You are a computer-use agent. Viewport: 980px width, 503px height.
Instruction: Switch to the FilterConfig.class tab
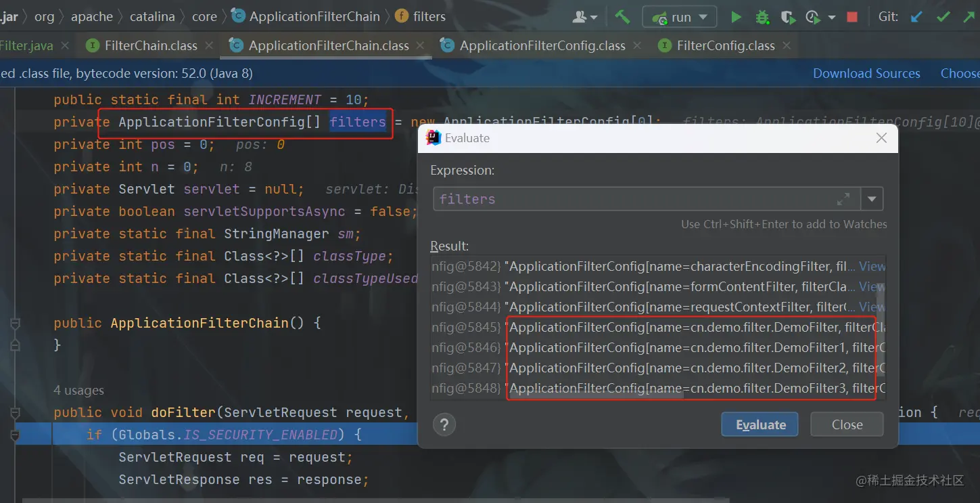[x=726, y=45]
